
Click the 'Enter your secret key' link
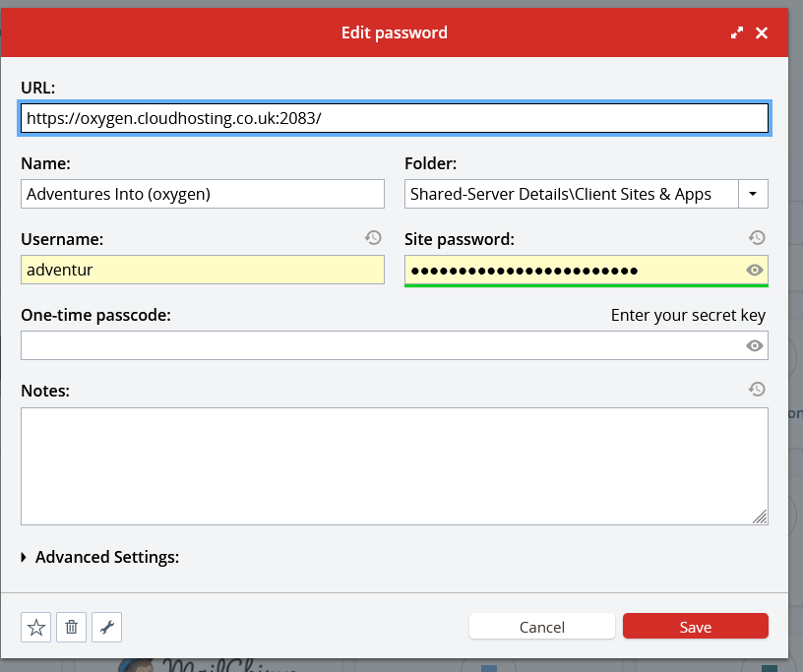688,315
